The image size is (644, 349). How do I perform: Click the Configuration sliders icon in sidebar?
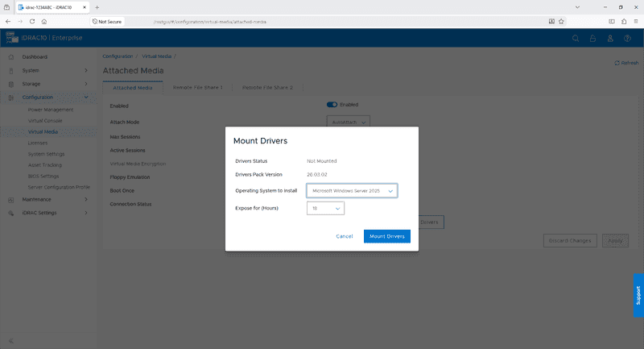(11, 98)
